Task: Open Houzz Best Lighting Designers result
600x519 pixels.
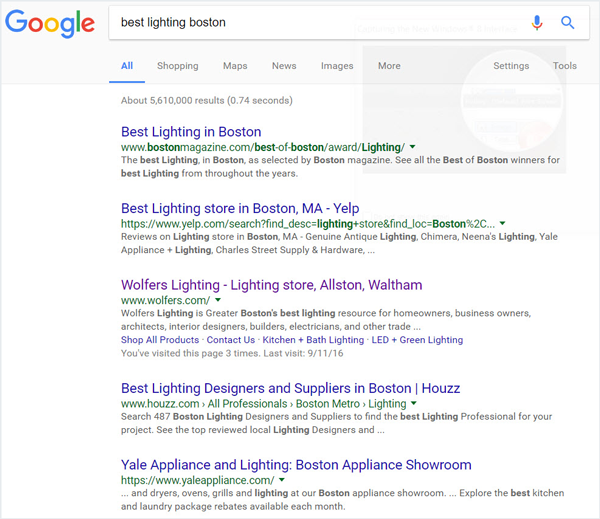Action: click(x=290, y=388)
